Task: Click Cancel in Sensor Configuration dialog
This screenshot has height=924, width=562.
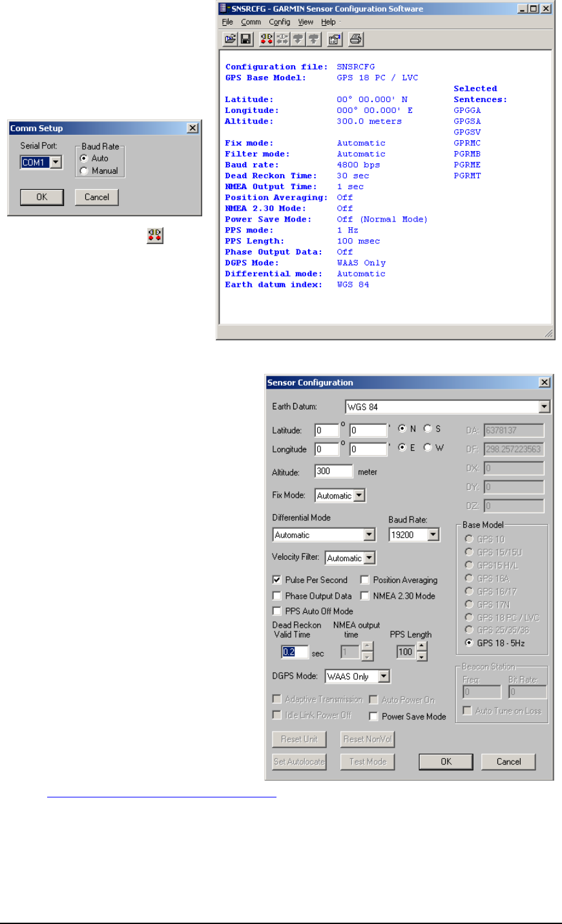Action: 509,761
